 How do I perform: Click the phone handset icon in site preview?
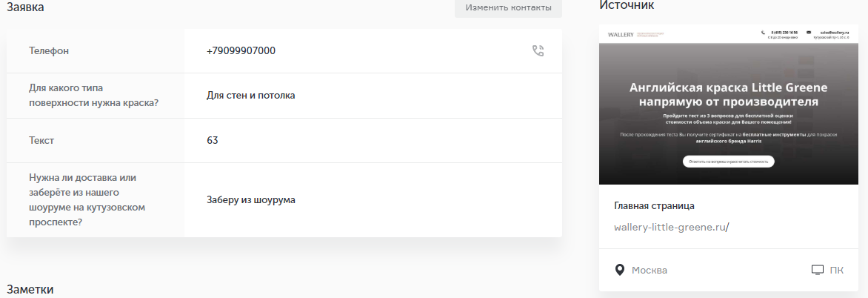(763, 33)
